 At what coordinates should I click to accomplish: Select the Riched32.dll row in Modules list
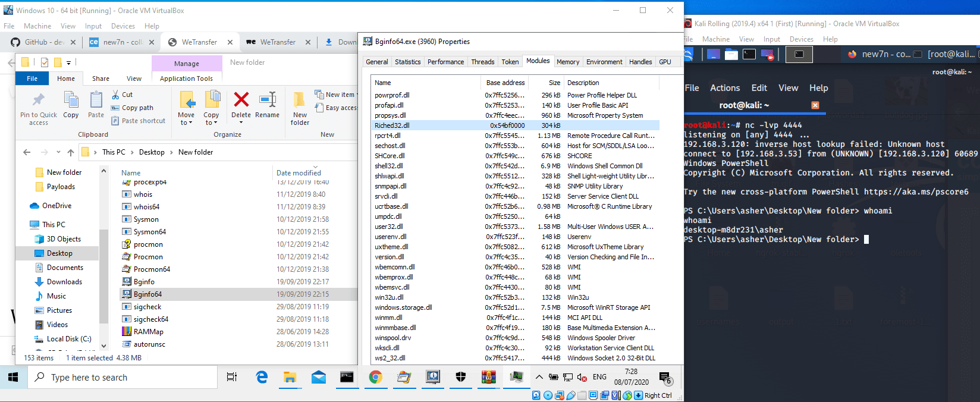point(515,125)
